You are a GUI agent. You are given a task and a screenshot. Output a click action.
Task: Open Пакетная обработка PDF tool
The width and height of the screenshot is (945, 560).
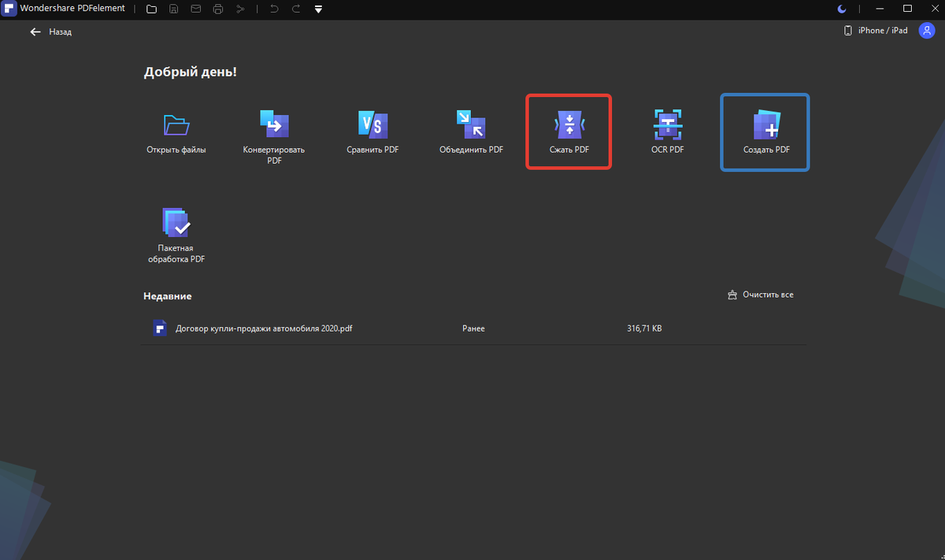(176, 235)
